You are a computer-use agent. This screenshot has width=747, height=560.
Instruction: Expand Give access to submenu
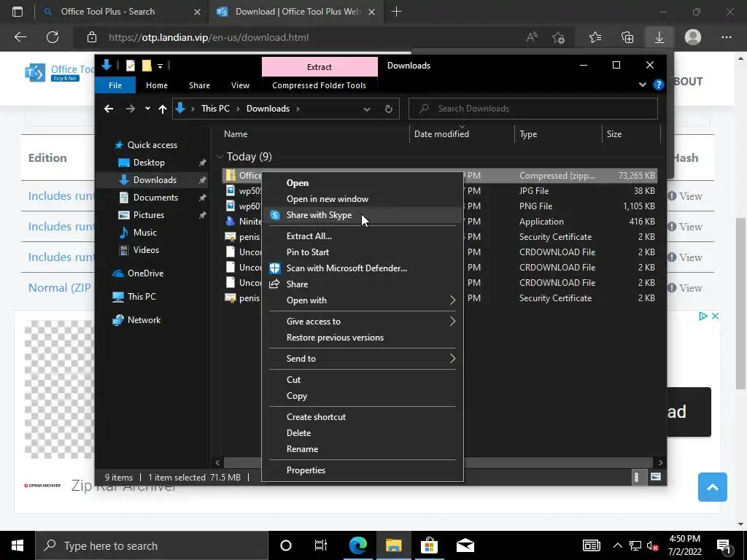pos(452,322)
